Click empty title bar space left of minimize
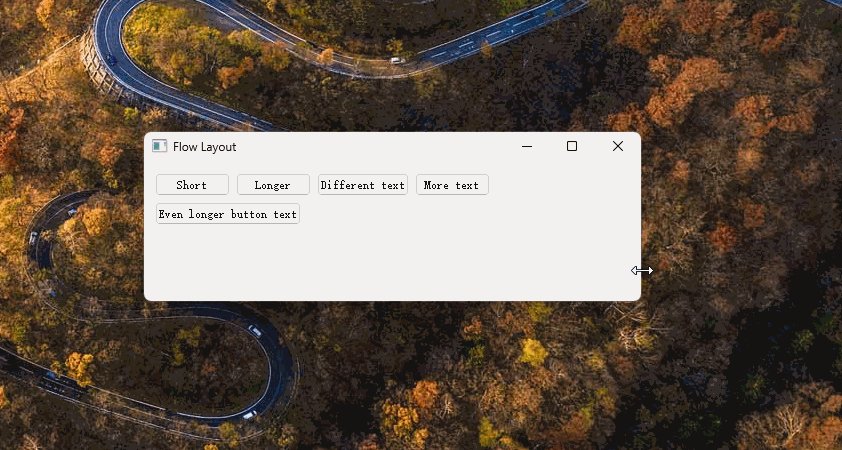Image resolution: width=842 pixels, height=450 pixels. point(380,146)
